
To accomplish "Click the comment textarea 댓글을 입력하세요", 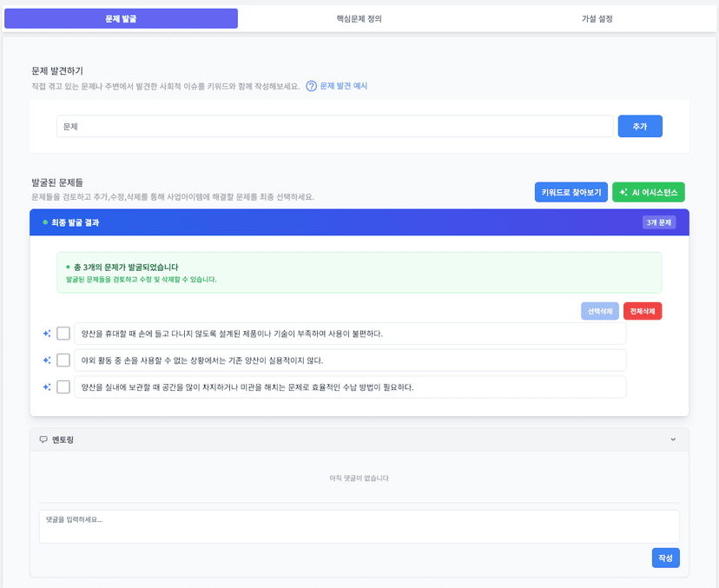I will (x=359, y=526).
